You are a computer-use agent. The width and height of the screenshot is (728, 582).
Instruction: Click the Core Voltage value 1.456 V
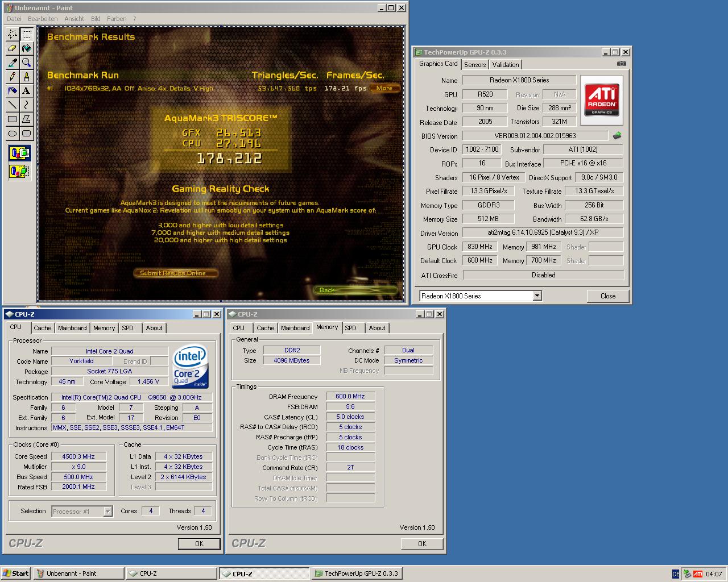148,381
